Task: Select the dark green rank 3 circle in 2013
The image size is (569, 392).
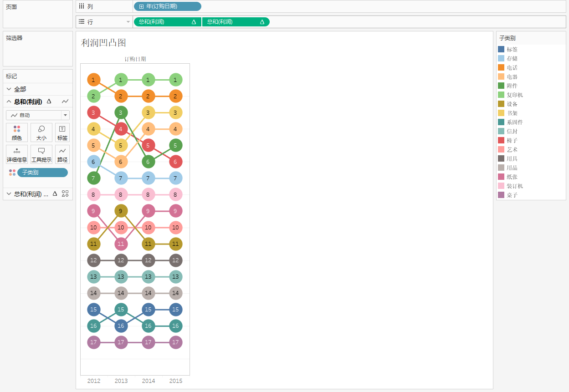Action: [121, 112]
